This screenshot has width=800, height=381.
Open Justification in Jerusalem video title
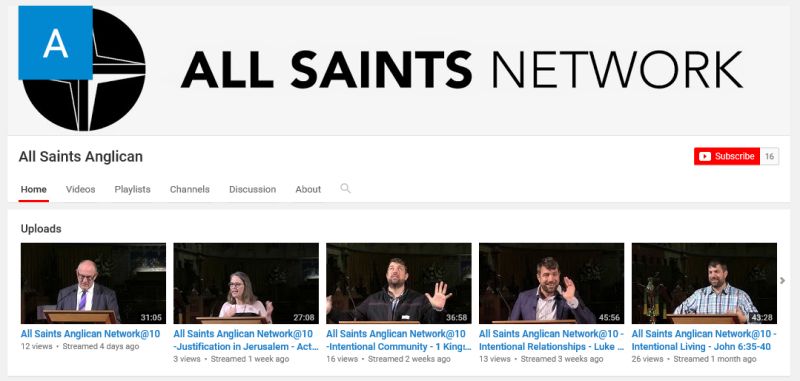tap(246, 340)
